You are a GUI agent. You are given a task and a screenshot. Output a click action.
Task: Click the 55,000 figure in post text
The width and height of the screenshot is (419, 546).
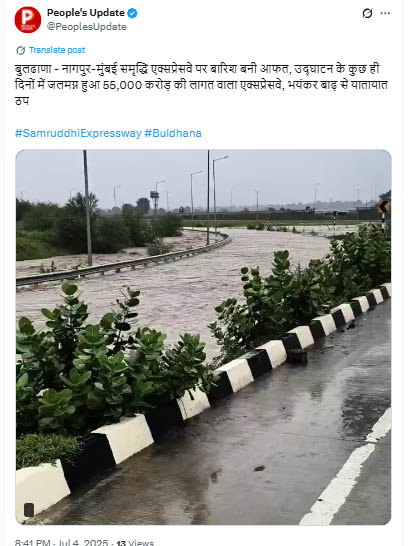click(122, 85)
